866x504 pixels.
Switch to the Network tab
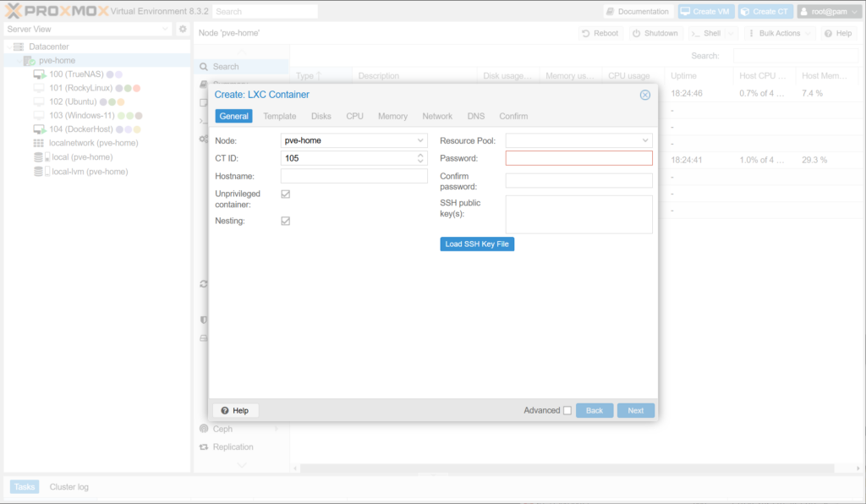[437, 116]
